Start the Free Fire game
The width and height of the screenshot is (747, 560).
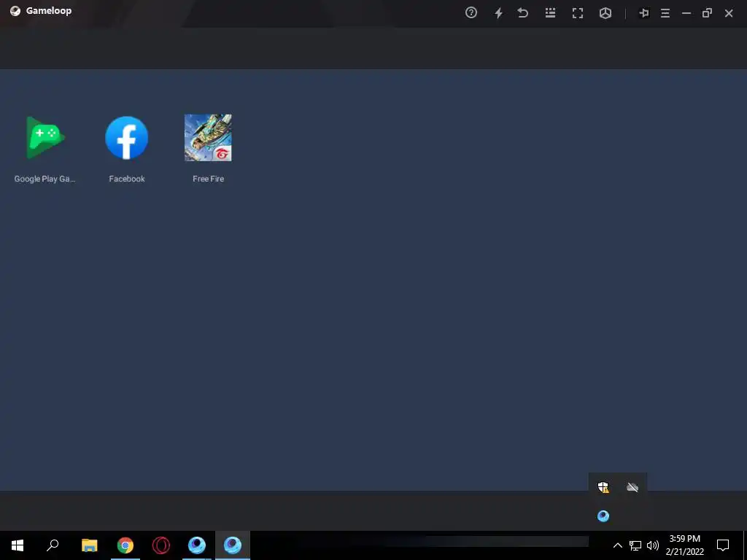pos(208,138)
